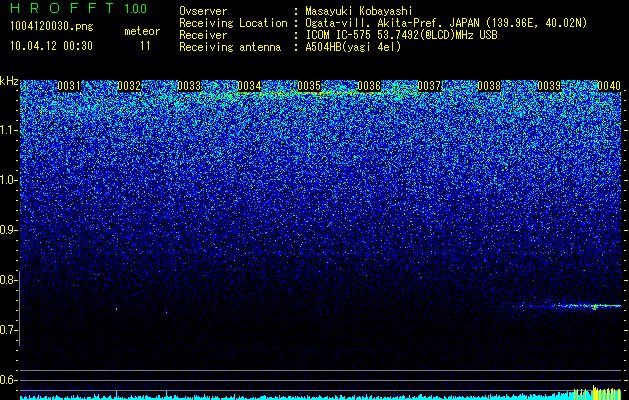Click the meteor label
This screenshot has height=400, width=629.
[x=142, y=31]
